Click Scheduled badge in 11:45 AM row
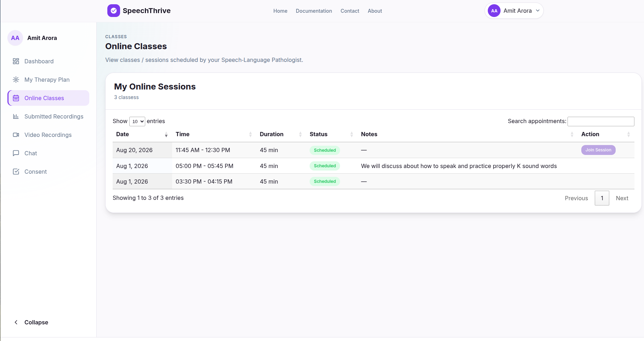644x341 pixels. coord(325,150)
